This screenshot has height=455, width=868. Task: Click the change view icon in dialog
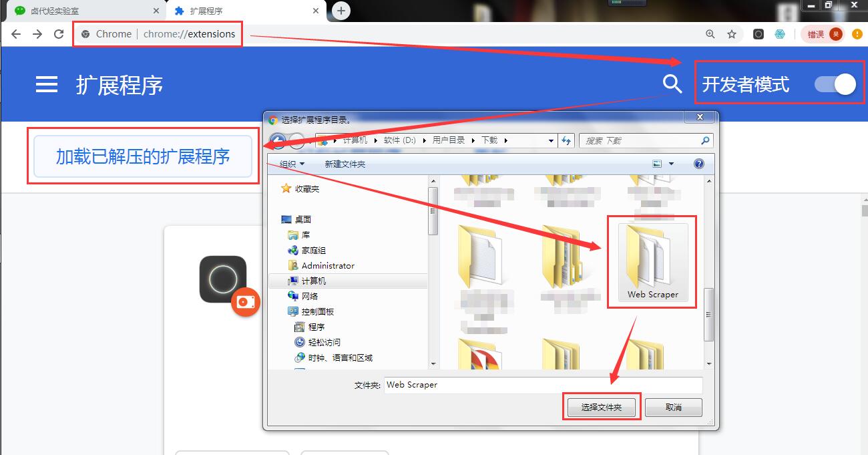click(657, 164)
